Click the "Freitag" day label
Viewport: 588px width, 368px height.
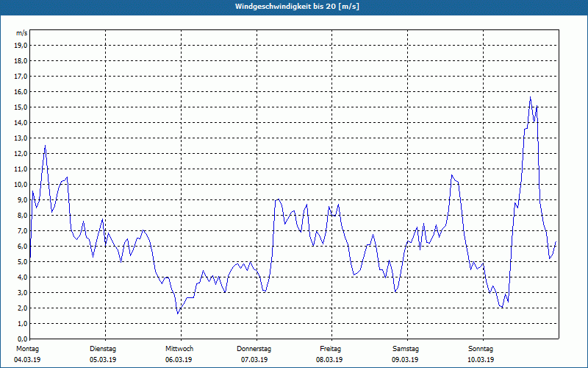[330, 349]
